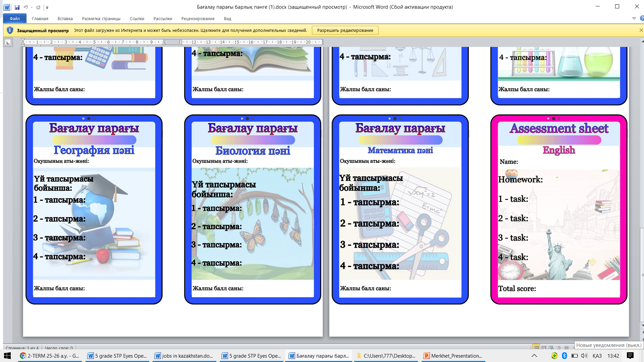Click the Windows Start button
644x362 pixels.
point(7,356)
